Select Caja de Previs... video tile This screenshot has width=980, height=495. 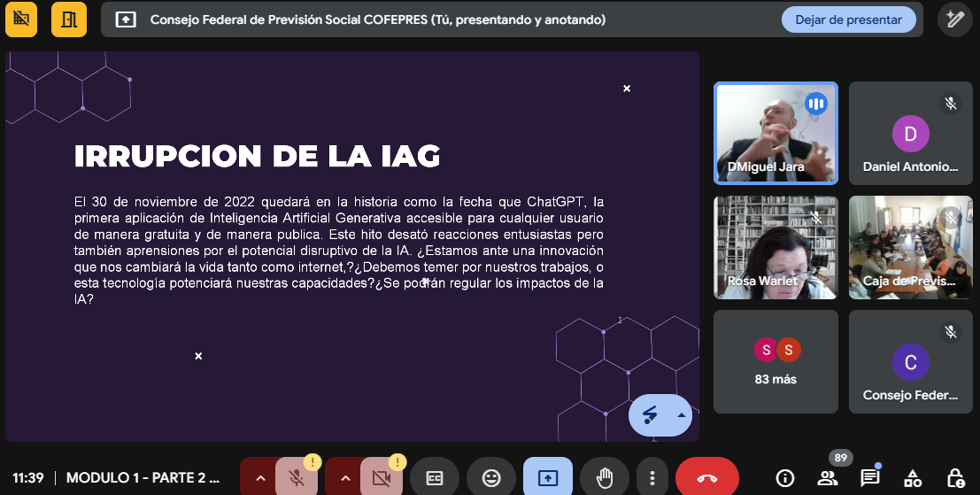911,248
